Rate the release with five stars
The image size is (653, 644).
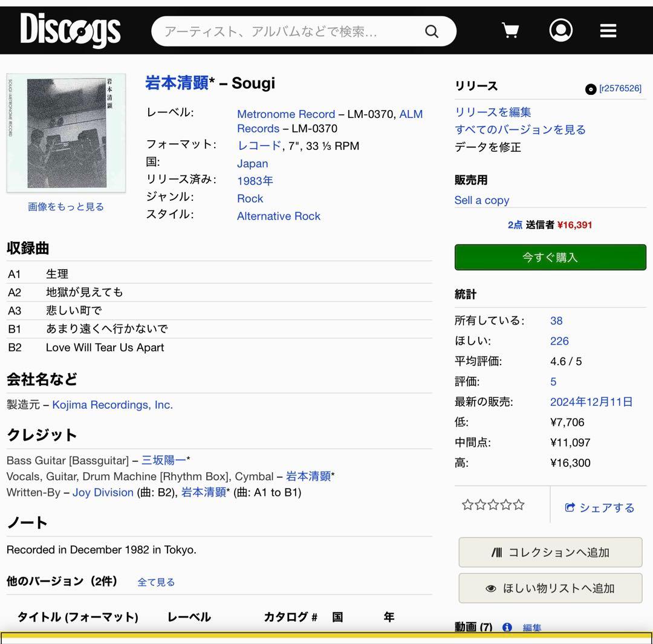519,505
